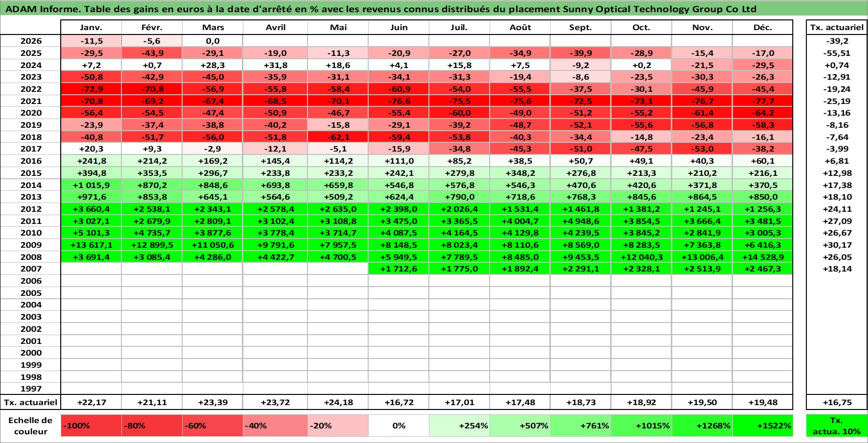Image resolution: width=868 pixels, height=443 pixels.
Task: Click the cell showing +12 040,3
Action: pos(641,257)
